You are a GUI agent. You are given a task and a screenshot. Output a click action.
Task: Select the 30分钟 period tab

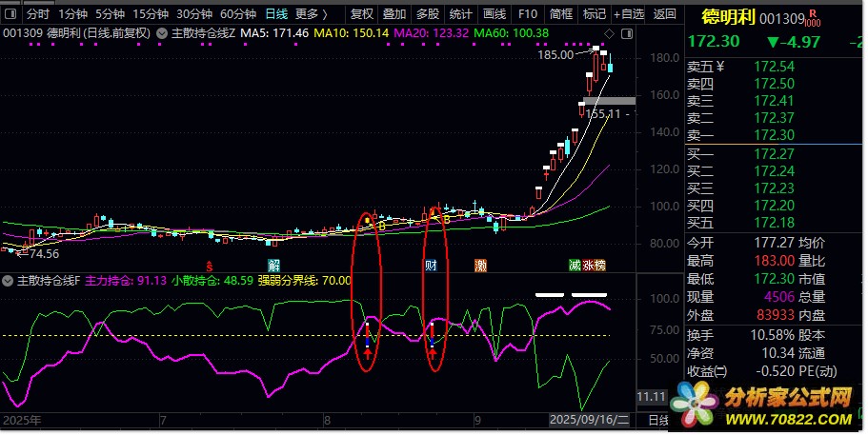194,14
